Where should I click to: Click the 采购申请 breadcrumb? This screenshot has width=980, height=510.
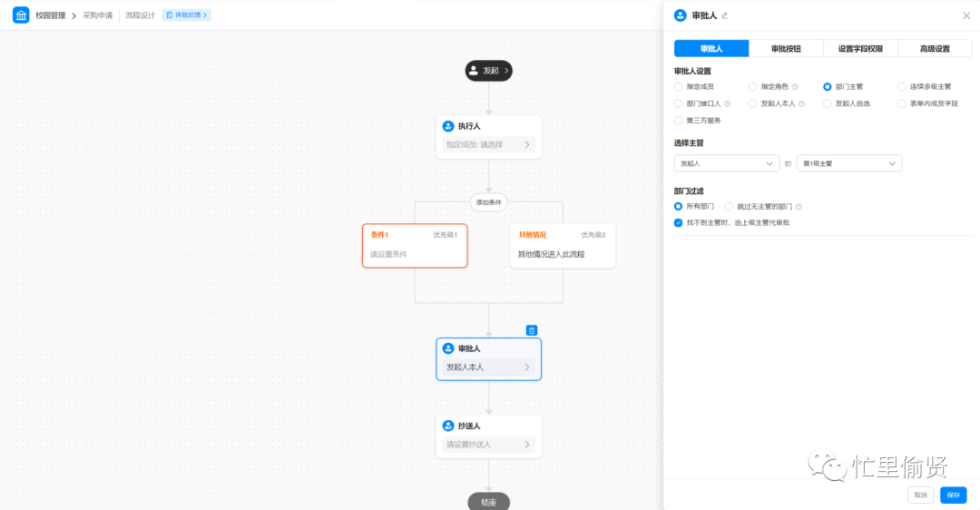coord(97,15)
